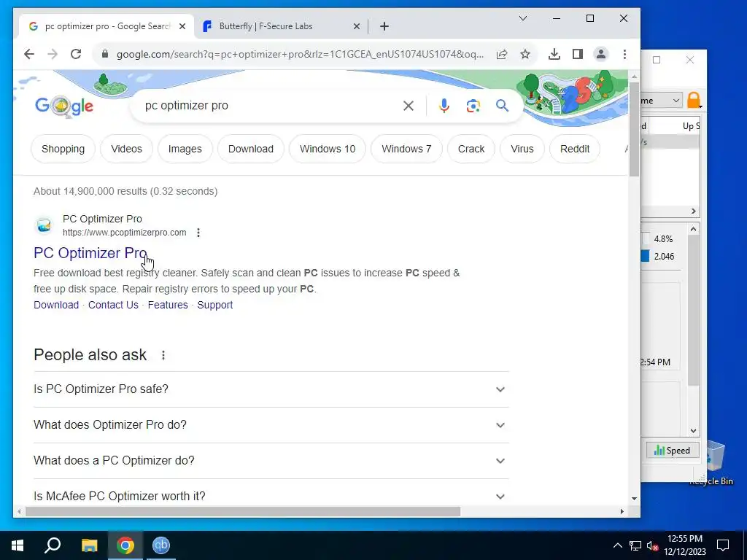Viewport: 747px width, 560px height.
Task: Expand 'What does Optimizer Pro do?' question
Action: pyautogui.click(x=271, y=425)
